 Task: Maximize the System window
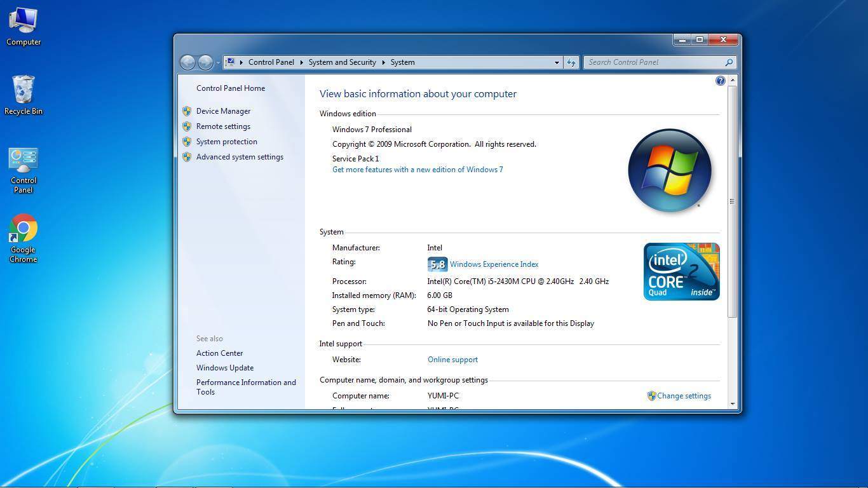[x=699, y=40]
